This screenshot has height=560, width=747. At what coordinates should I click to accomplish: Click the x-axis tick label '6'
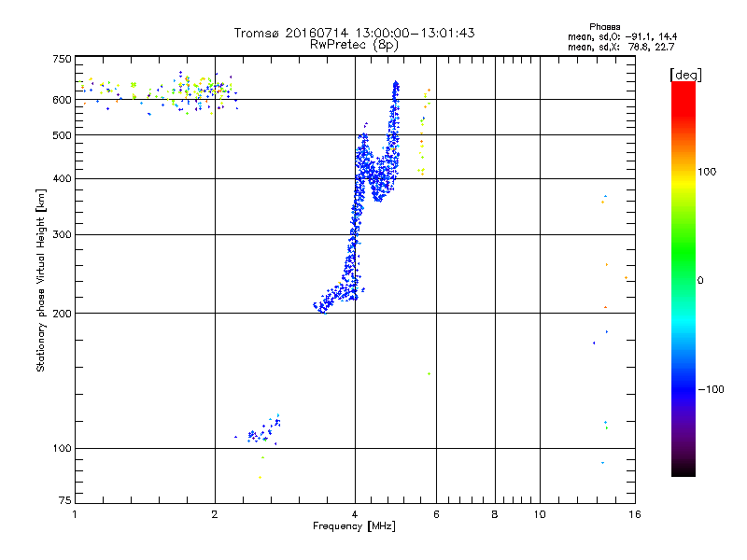point(436,514)
